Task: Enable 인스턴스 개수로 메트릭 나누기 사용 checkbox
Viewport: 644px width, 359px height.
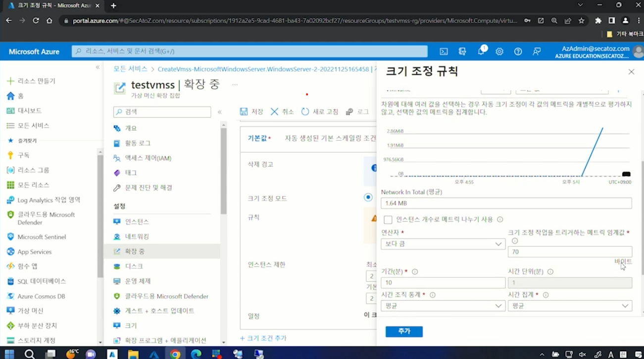Action: (x=388, y=220)
